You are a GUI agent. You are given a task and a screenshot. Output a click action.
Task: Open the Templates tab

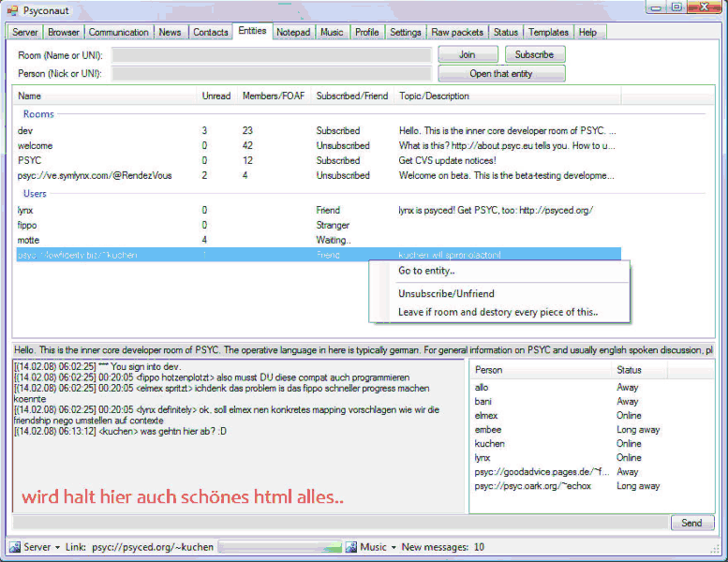[548, 32]
